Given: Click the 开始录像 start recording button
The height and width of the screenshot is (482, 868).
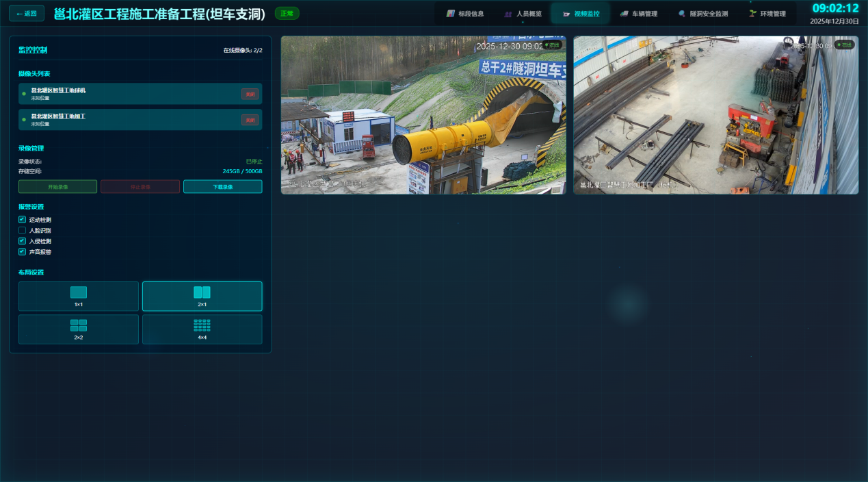Looking at the screenshot, I should point(58,187).
